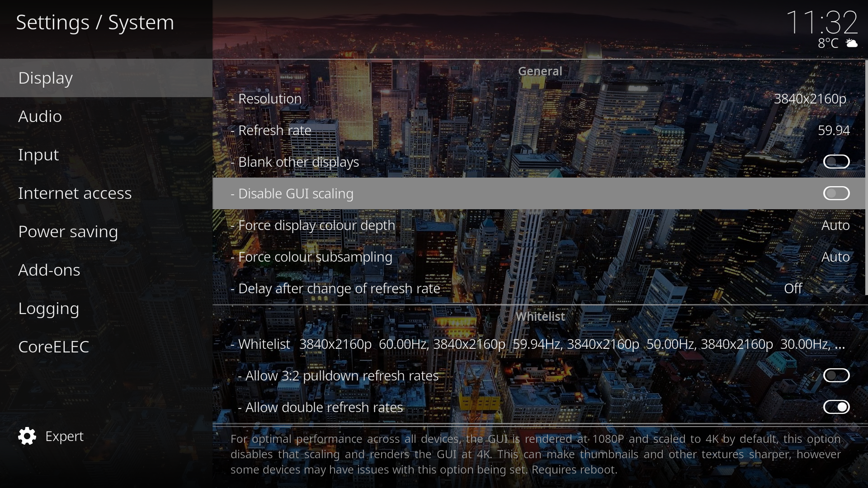Toggle the Blank other displays switch
Screen dimensions: 868x488
click(836, 162)
